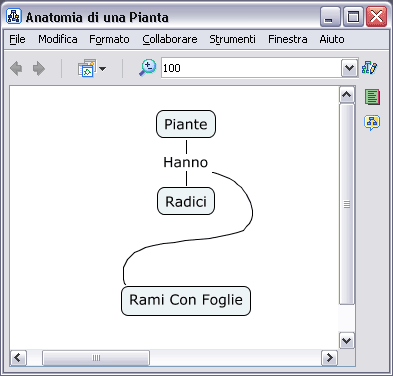
Task: Open the Finestra menu
Action: (x=288, y=39)
